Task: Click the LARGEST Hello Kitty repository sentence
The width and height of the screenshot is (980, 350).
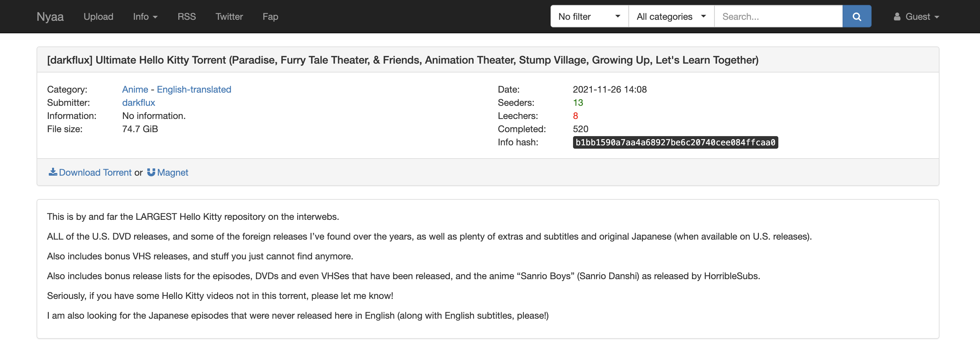Action: (193, 217)
